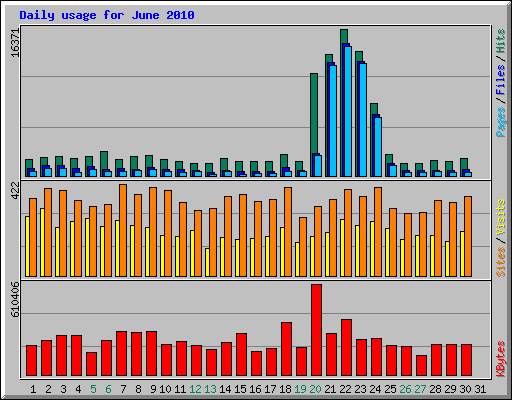Click the red KBytes bar for day 27
512x400 pixels.
pos(421,366)
